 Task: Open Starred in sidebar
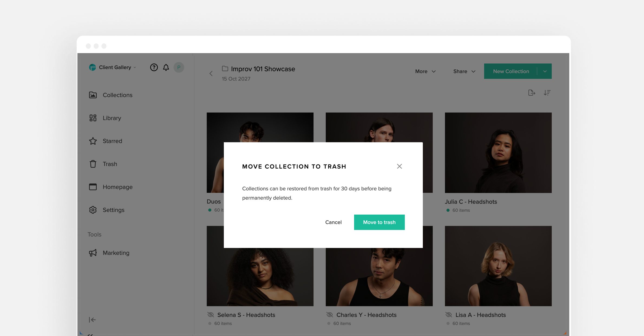tap(106, 141)
